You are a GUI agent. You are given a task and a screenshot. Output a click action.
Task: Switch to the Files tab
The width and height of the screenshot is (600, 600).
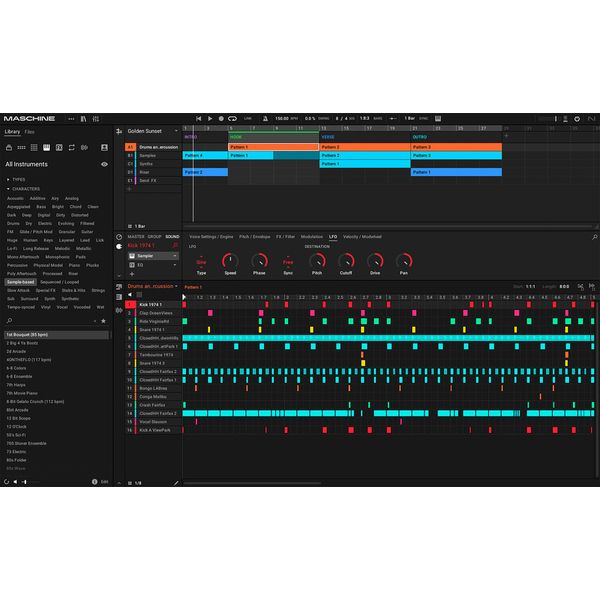pyautogui.click(x=29, y=132)
